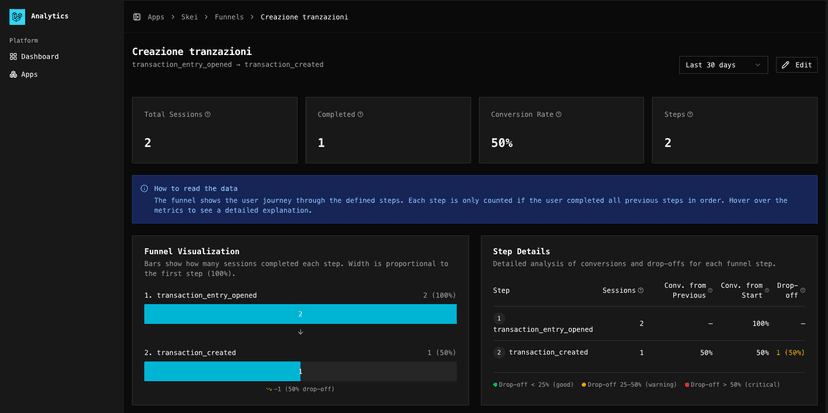Go to Funnels breadcrumb link

click(228, 17)
